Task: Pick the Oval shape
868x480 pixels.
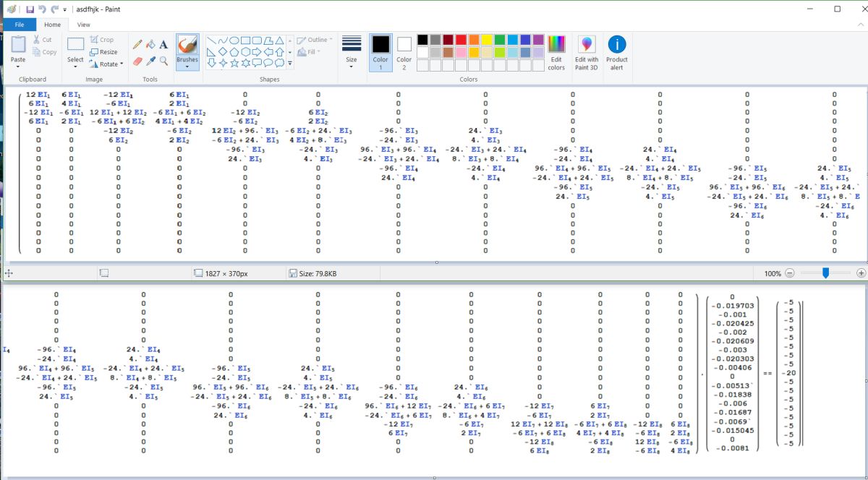Action: [x=234, y=40]
